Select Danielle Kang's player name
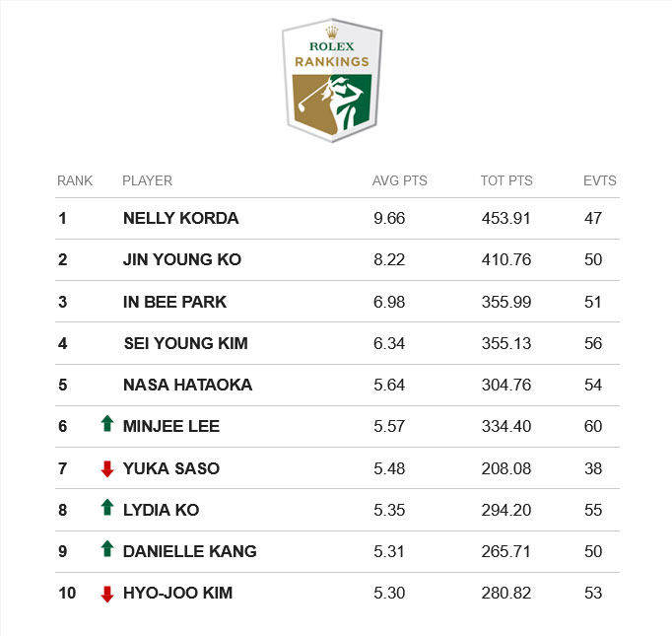 tap(189, 551)
